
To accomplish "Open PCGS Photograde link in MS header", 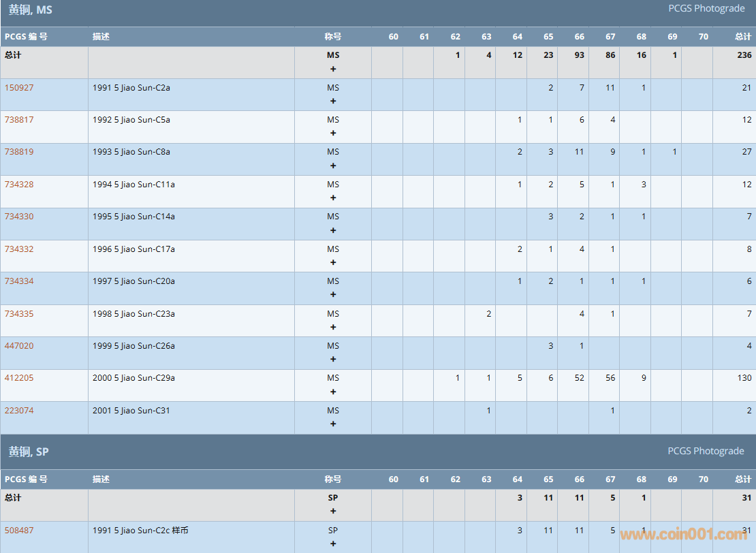I will pos(706,9).
